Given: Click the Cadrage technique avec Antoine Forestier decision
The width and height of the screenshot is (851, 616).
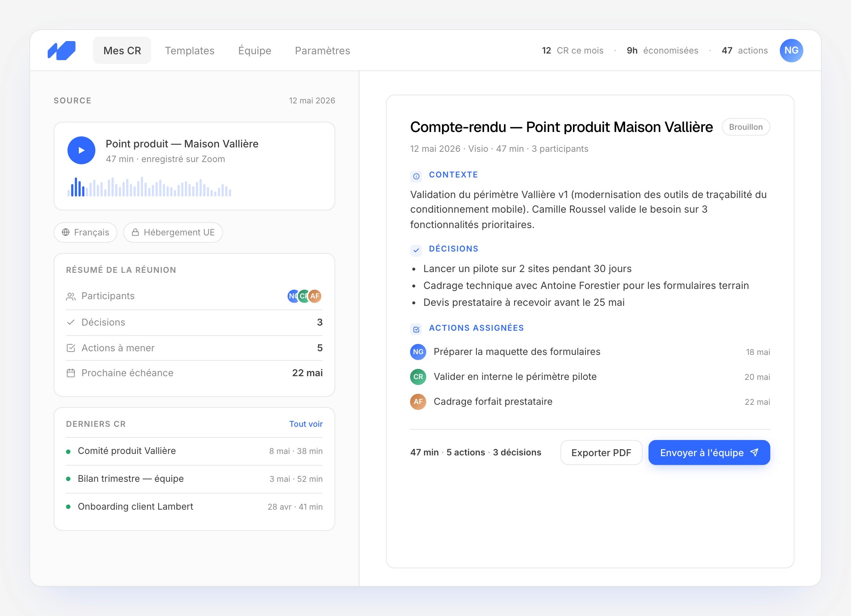Looking at the screenshot, I should pyautogui.click(x=586, y=286).
